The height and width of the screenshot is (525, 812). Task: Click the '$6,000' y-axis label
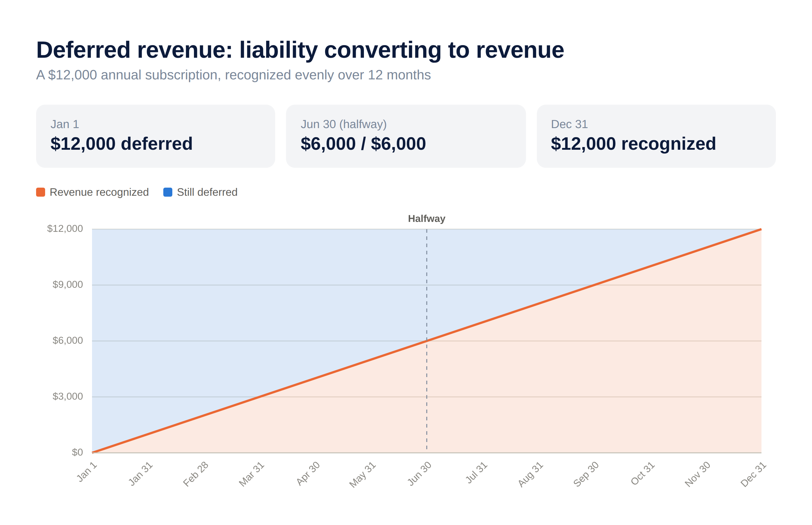(x=67, y=341)
